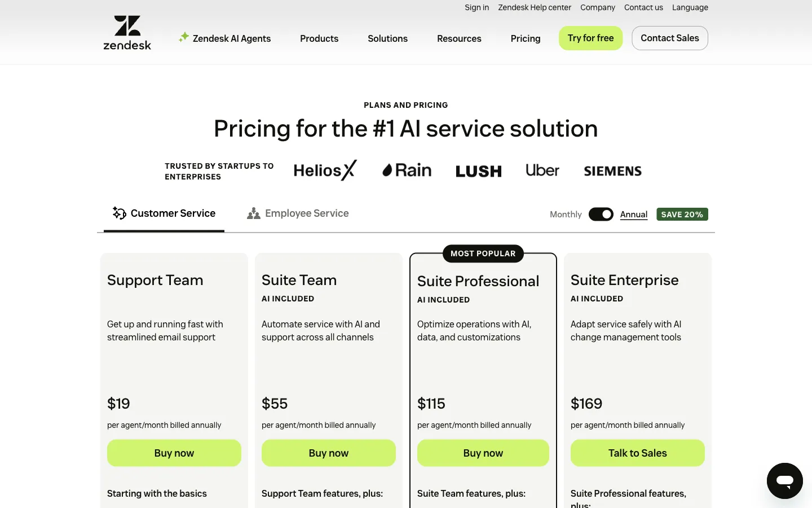The width and height of the screenshot is (812, 508).
Task: Click the sparkle icon beside Zendesk AI Agents
Action: (x=184, y=37)
